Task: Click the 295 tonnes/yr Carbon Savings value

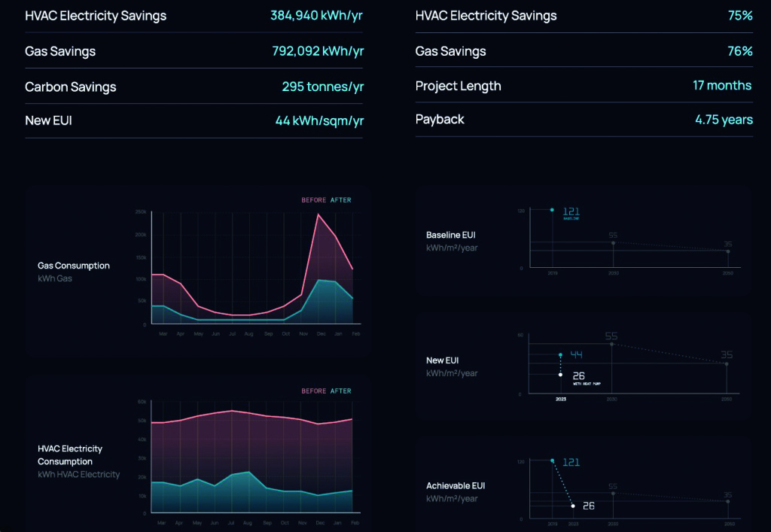Action: coord(322,87)
